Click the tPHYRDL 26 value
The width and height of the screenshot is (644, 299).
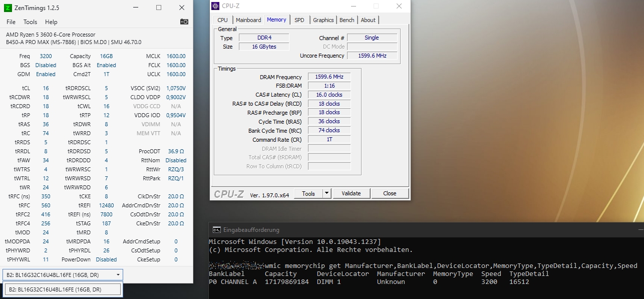coord(106,250)
